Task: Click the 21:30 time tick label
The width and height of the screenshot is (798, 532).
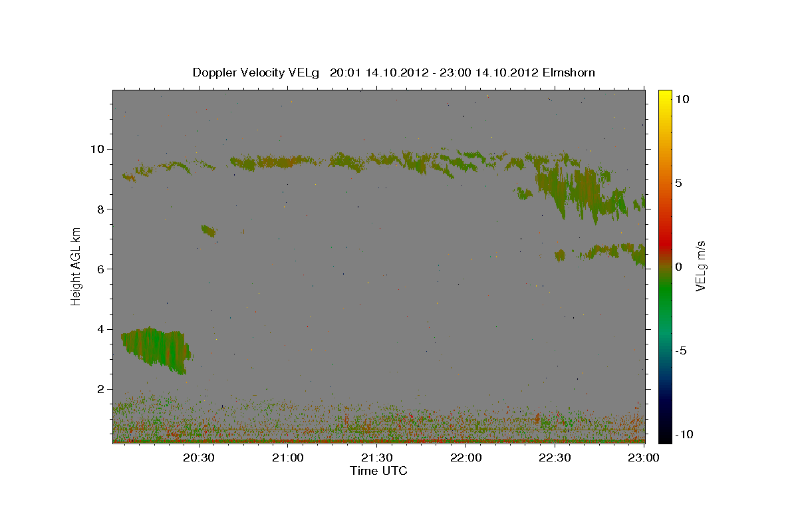Action: [x=377, y=458]
